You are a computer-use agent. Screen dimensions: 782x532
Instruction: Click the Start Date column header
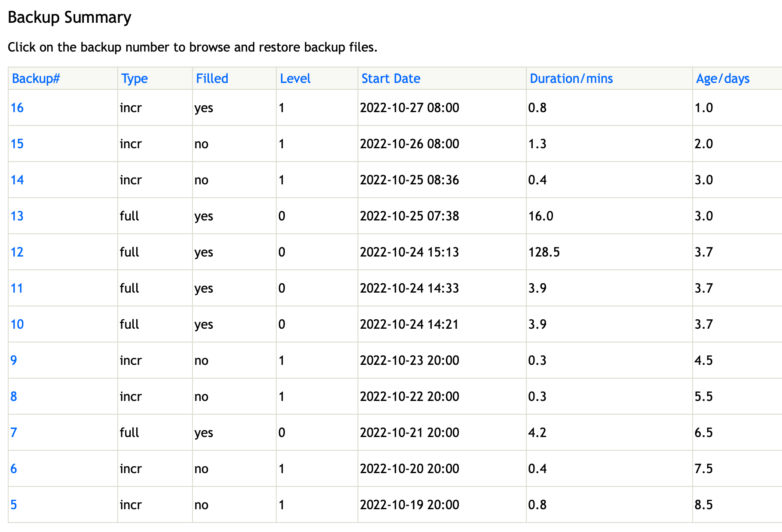(x=391, y=79)
